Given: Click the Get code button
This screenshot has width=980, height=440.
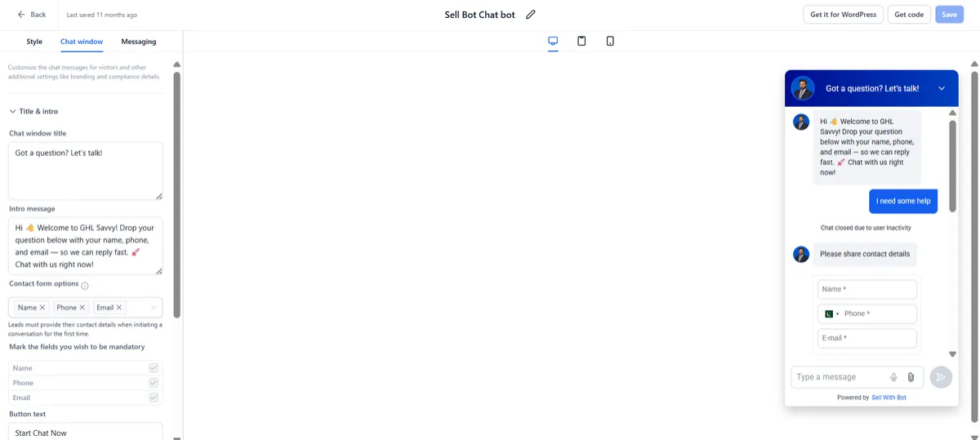Looking at the screenshot, I should (x=909, y=15).
